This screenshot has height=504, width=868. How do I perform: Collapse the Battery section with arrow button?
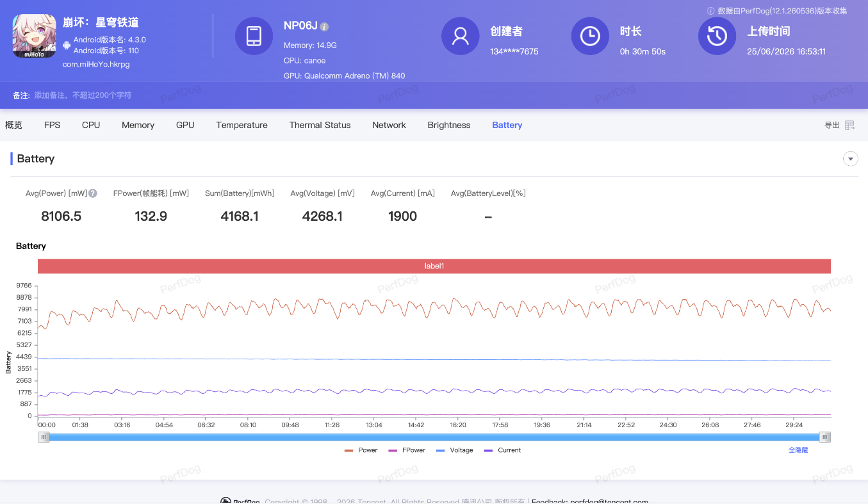click(851, 159)
